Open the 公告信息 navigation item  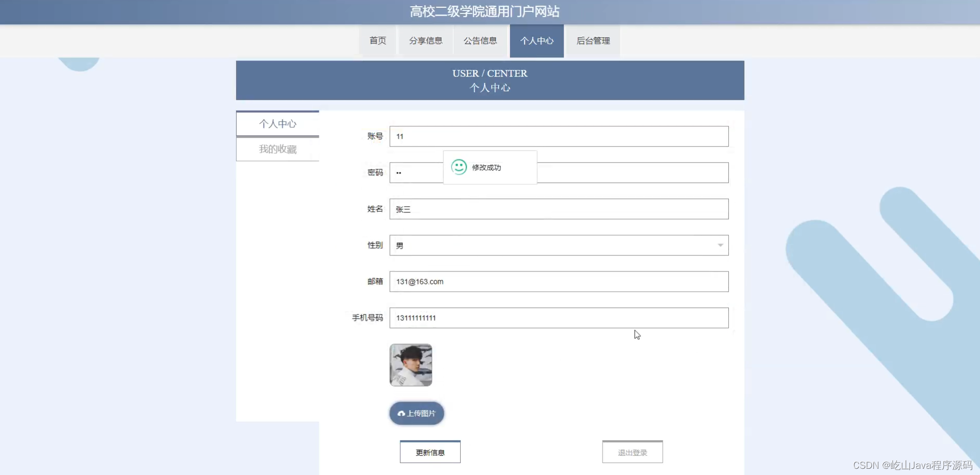pos(480,40)
